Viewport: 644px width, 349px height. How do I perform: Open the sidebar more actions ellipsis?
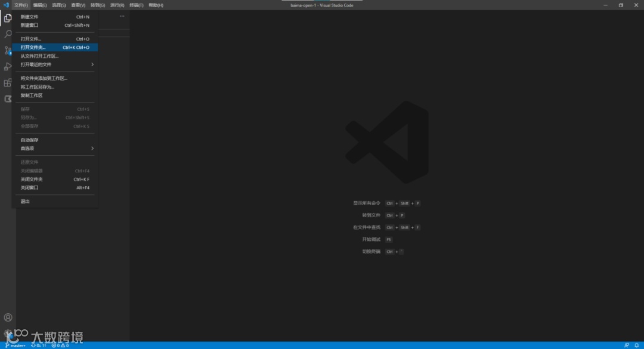(122, 17)
